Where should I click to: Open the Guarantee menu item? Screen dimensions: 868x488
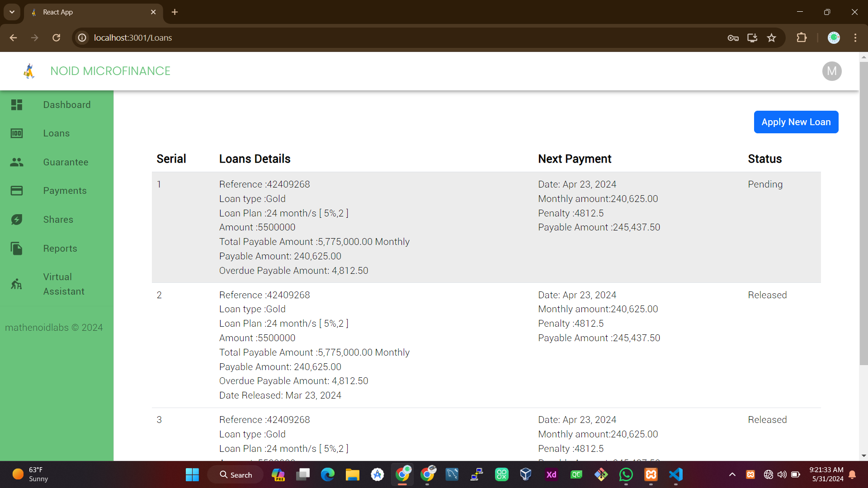(x=66, y=162)
